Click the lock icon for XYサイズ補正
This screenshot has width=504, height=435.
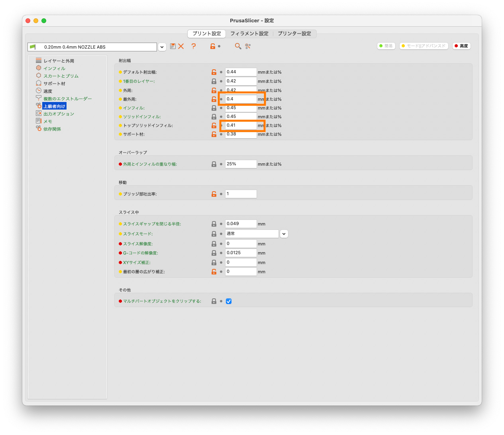pos(214,263)
